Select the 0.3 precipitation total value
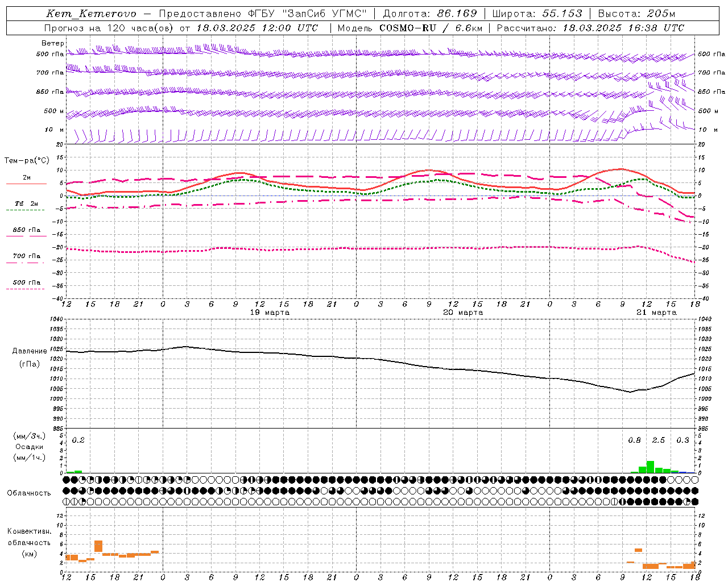The width and height of the screenshot is (728, 582). pos(682,440)
